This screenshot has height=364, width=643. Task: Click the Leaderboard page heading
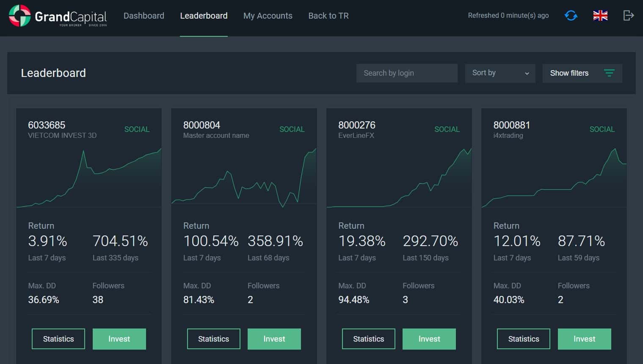coord(53,73)
